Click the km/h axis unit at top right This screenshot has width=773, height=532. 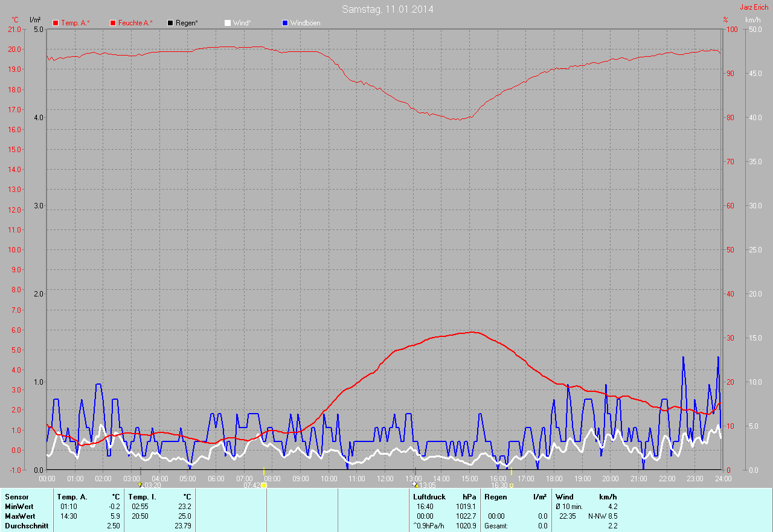[x=752, y=20]
